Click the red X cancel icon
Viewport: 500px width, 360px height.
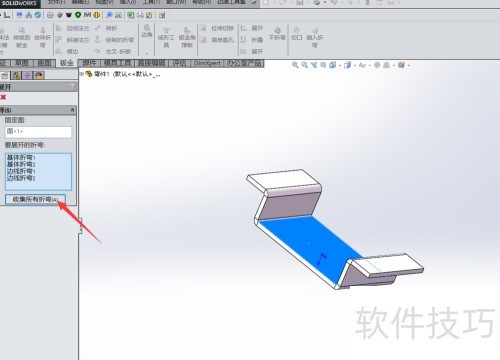pos(3,97)
